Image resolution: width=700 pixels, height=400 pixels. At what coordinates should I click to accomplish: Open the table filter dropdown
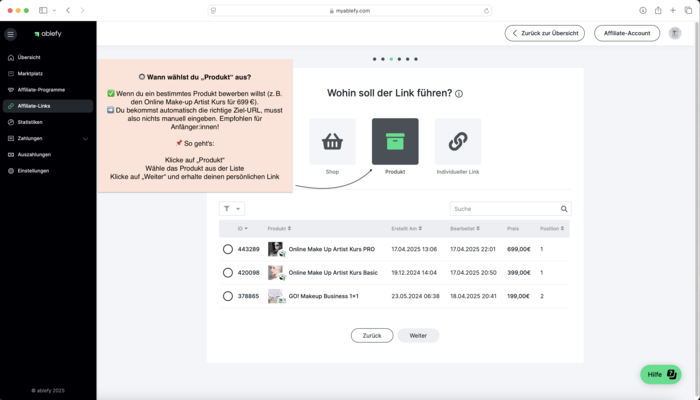[231, 209]
